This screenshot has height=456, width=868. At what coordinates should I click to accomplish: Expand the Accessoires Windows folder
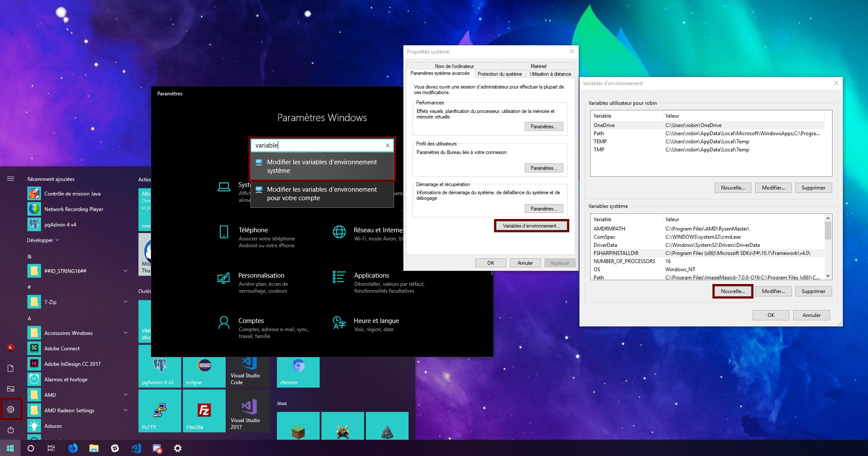(126, 333)
